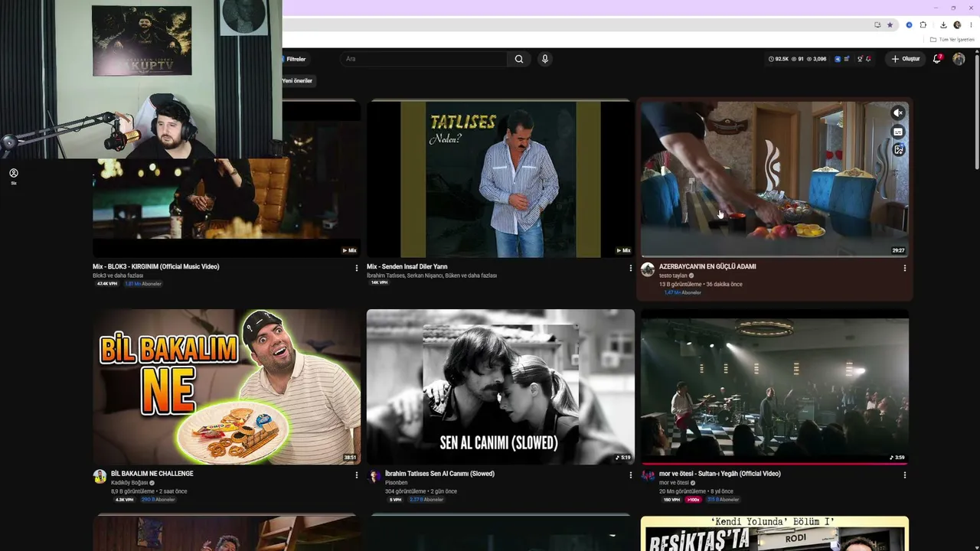Open the Chrome profile avatar
980x551 pixels.
point(957,25)
